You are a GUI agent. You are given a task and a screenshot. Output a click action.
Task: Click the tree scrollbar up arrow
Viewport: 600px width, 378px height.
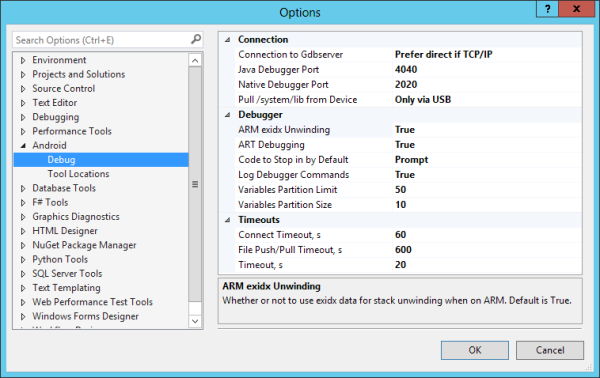195,60
